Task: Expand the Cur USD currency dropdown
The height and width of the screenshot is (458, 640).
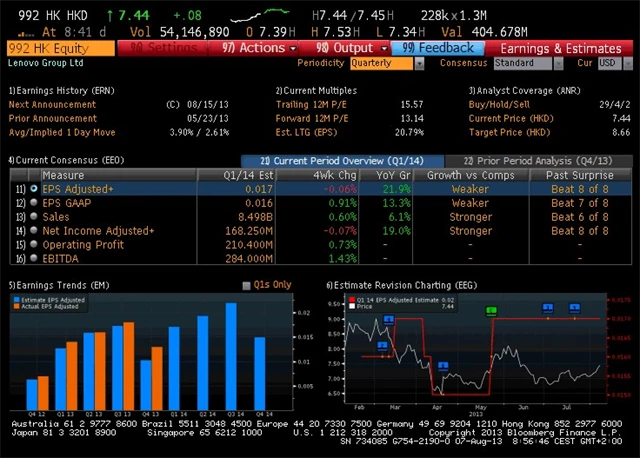Action: coord(610,62)
